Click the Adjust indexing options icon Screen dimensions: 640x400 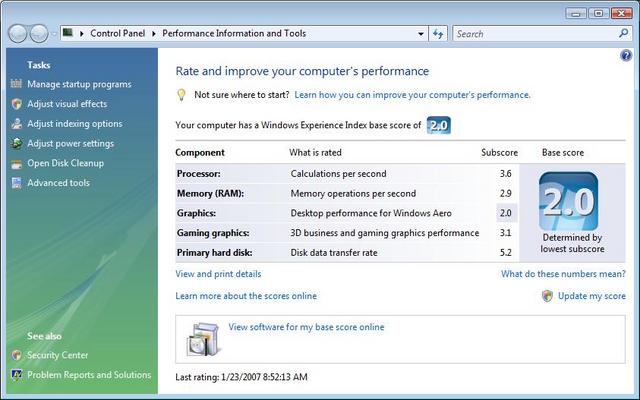pyautogui.click(x=16, y=124)
